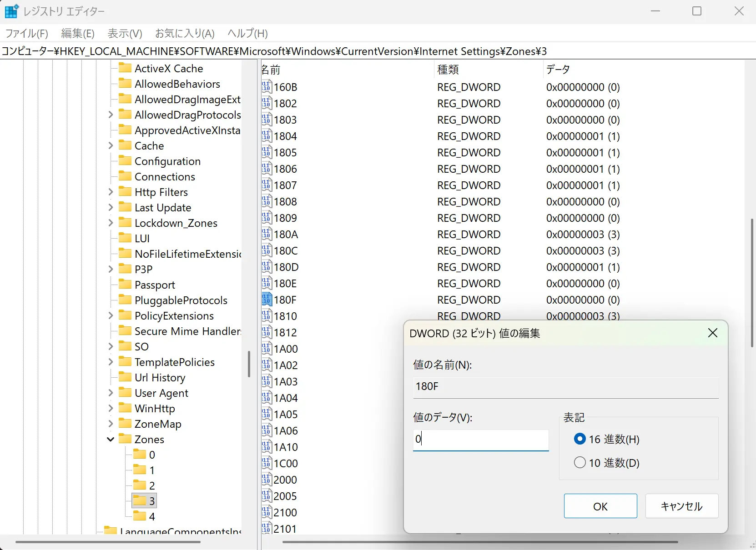
Task: Click the ActiveX Cache folder icon
Action: (125, 68)
